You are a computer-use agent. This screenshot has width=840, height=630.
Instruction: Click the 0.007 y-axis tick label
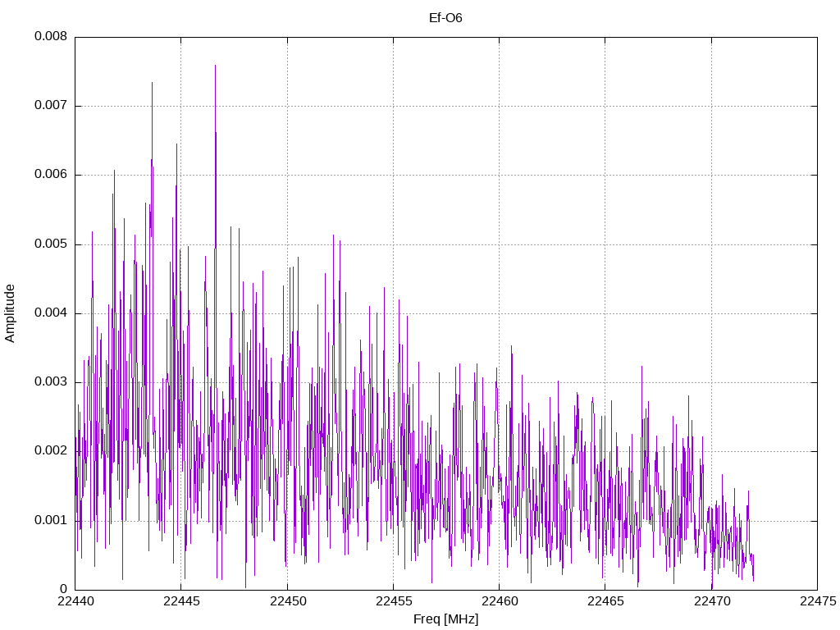51,105
